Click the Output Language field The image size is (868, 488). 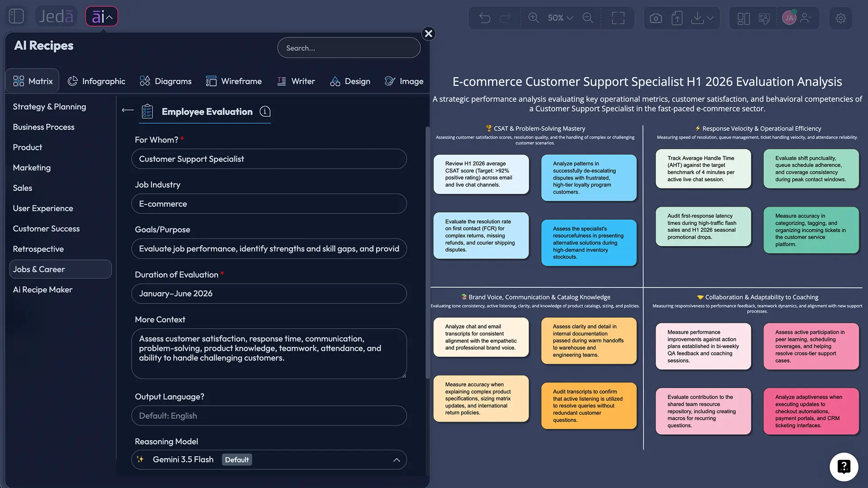(269, 416)
